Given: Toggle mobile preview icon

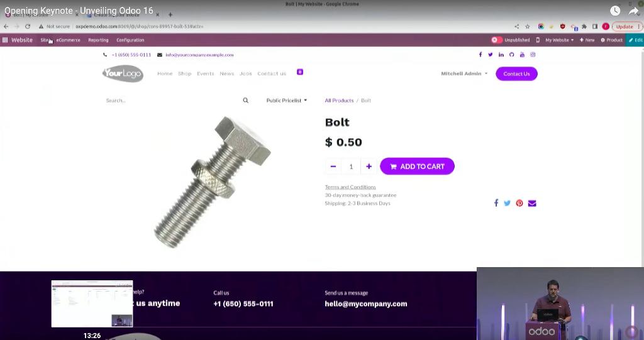Looking at the screenshot, I should coord(538,40).
